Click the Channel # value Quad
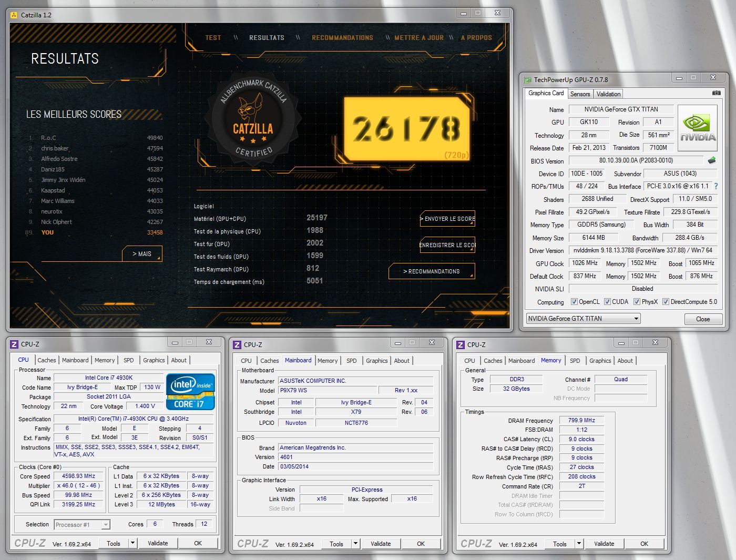This screenshot has width=736, height=560. click(x=621, y=379)
